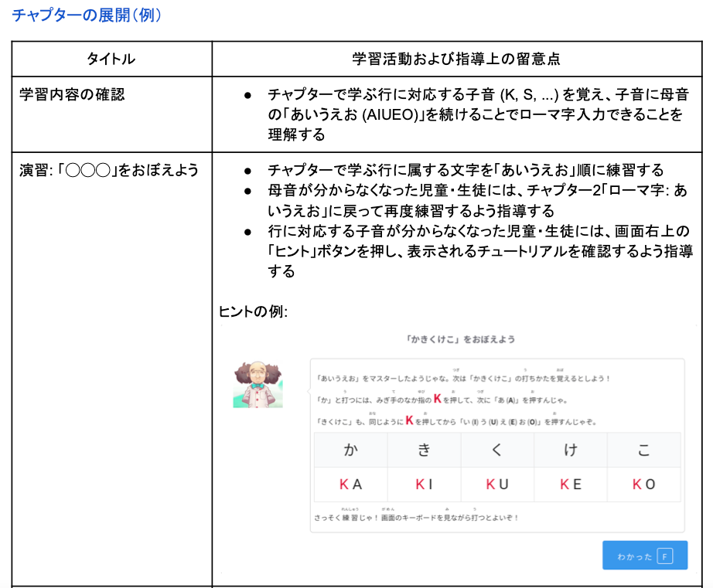Click the ヒントの例: label
The height and width of the screenshot is (588, 713).
pyautogui.click(x=253, y=311)
